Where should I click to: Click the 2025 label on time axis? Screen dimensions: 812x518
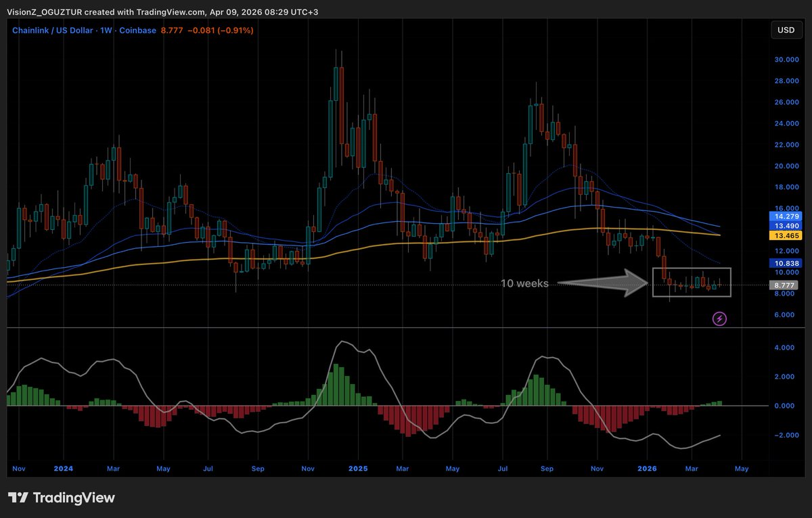359,468
